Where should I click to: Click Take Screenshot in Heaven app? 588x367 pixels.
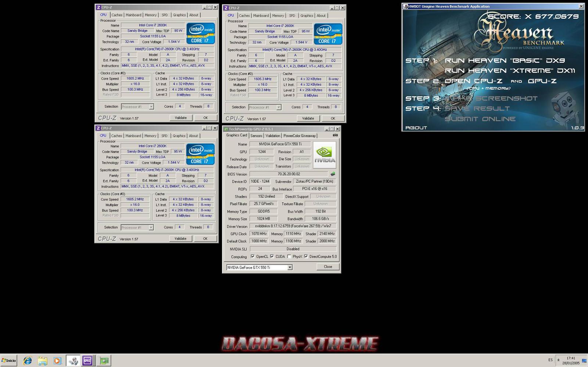(x=491, y=98)
